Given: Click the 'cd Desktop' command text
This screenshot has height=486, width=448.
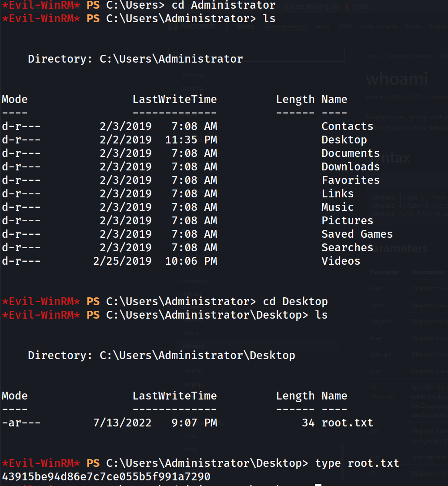Looking at the screenshot, I should click(x=295, y=302).
